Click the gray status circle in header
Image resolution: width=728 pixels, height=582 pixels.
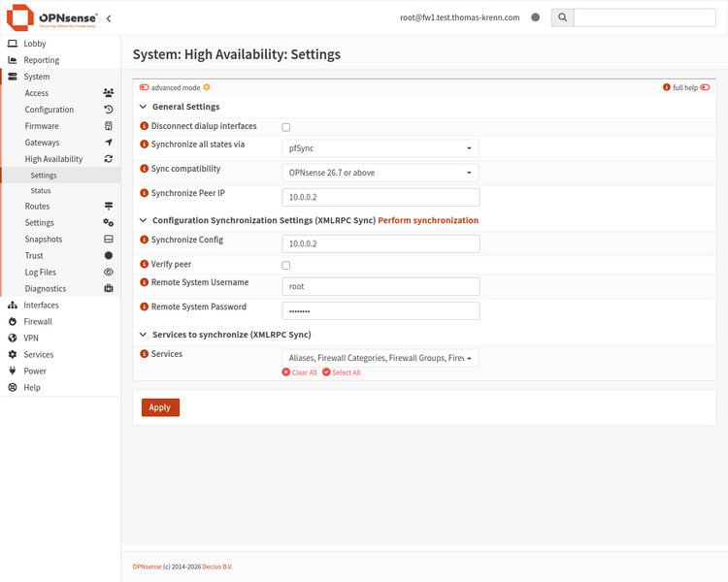535,17
